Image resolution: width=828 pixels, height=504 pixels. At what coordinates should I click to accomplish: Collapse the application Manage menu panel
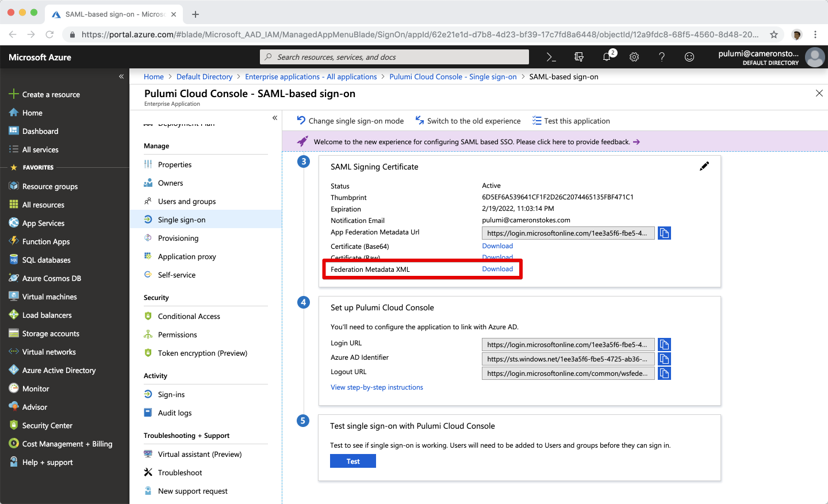pyautogui.click(x=275, y=118)
